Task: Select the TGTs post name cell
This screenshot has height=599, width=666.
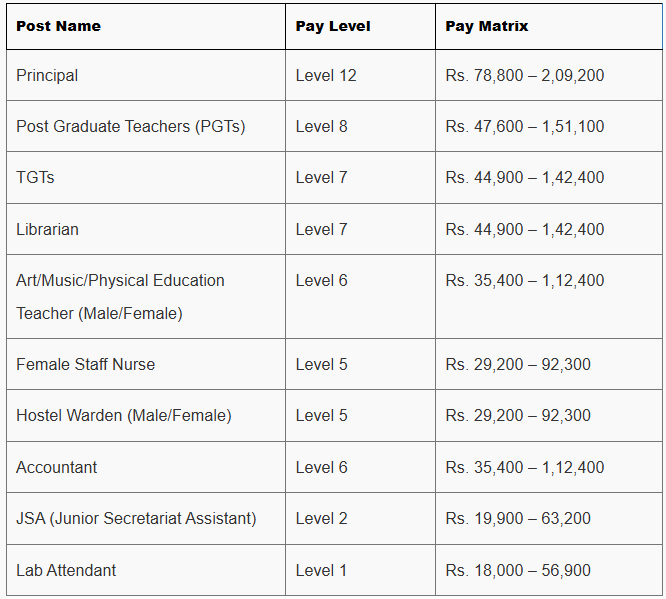Action: coord(35,177)
